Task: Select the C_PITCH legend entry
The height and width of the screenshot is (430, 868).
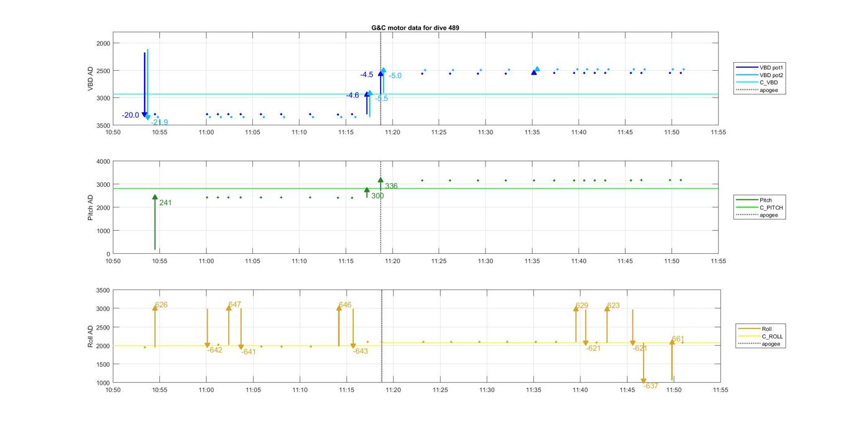Action: pyautogui.click(x=759, y=207)
